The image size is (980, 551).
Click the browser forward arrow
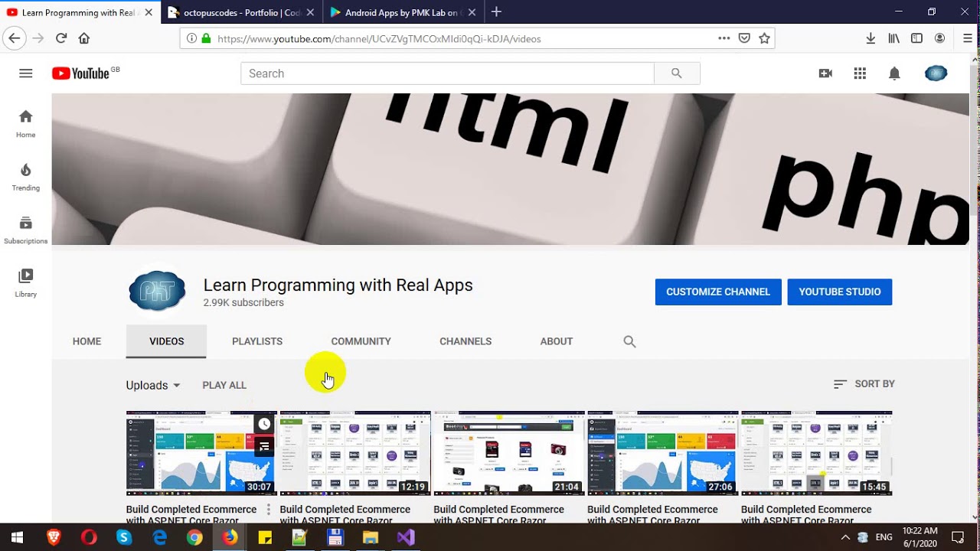tap(38, 38)
